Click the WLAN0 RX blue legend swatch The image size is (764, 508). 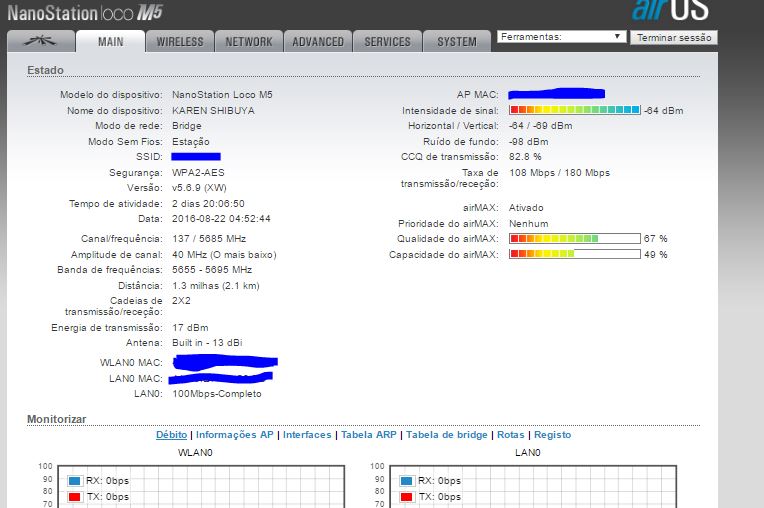(75, 481)
